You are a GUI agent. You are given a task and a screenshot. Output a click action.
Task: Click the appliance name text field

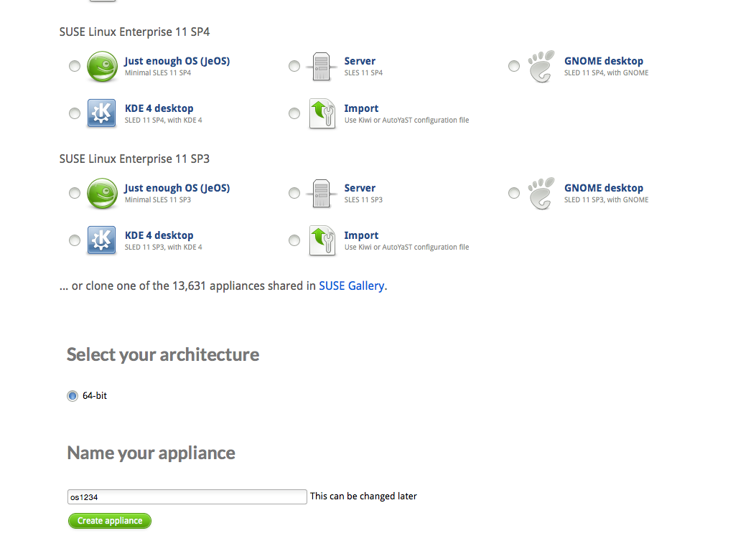(x=187, y=496)
